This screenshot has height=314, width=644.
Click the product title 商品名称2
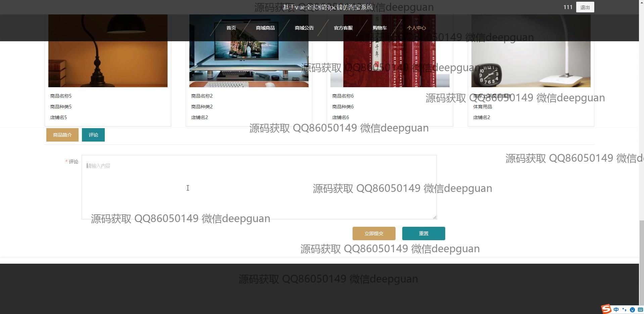(x=202, y=96)
